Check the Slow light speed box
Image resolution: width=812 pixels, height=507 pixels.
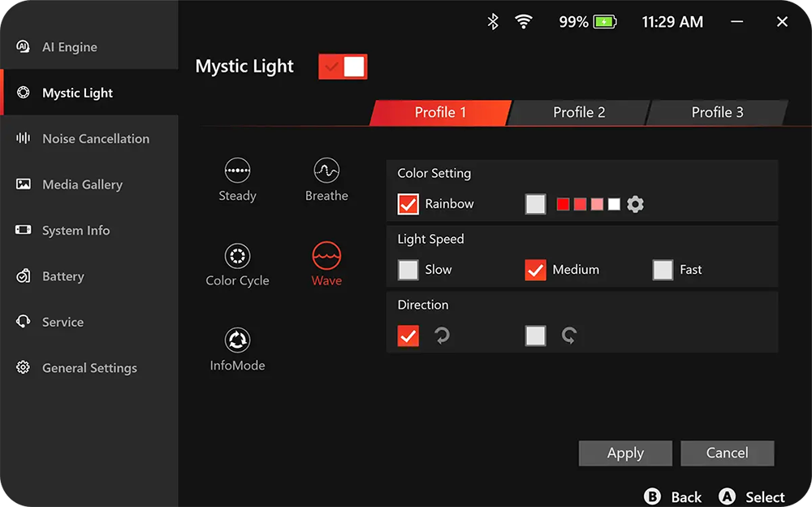[x=408, y=270]
